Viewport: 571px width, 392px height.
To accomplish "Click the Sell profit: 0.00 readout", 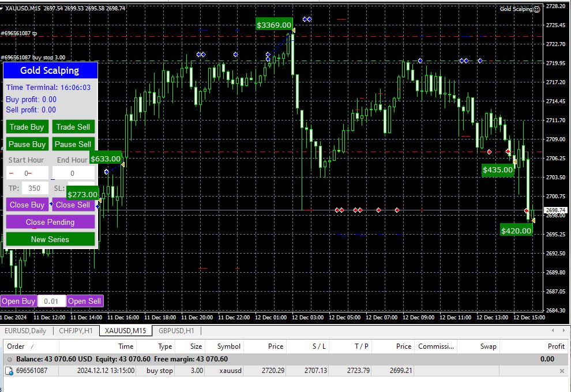I will (x=31, y=110).
